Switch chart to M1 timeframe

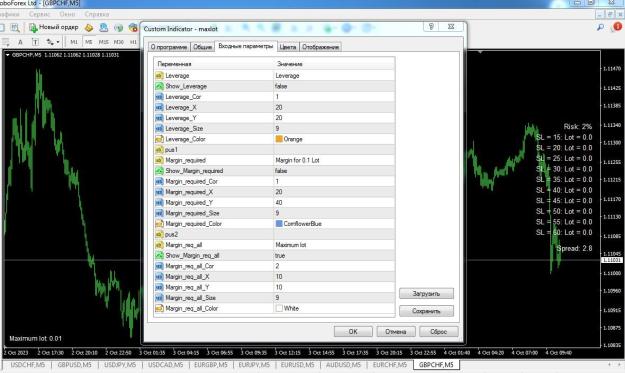tap(74, 42)
